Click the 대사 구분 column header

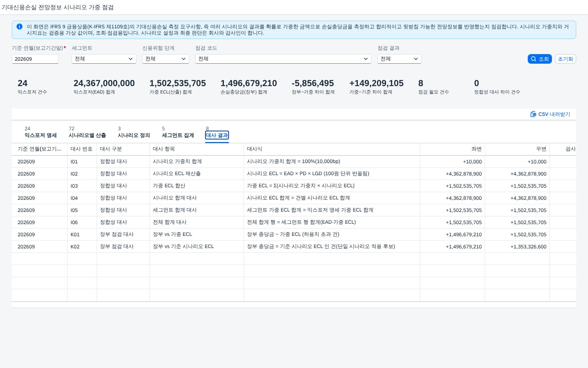[x=123, y=149]
